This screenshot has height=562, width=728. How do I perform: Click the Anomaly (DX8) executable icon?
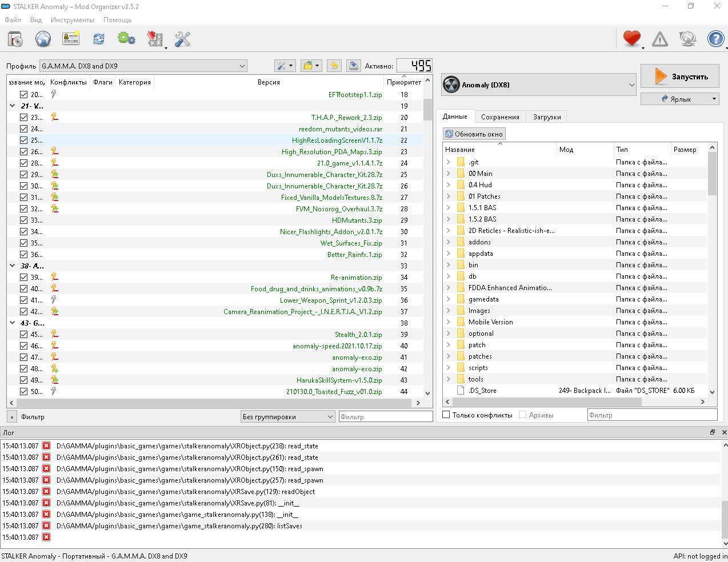[451, 85]
